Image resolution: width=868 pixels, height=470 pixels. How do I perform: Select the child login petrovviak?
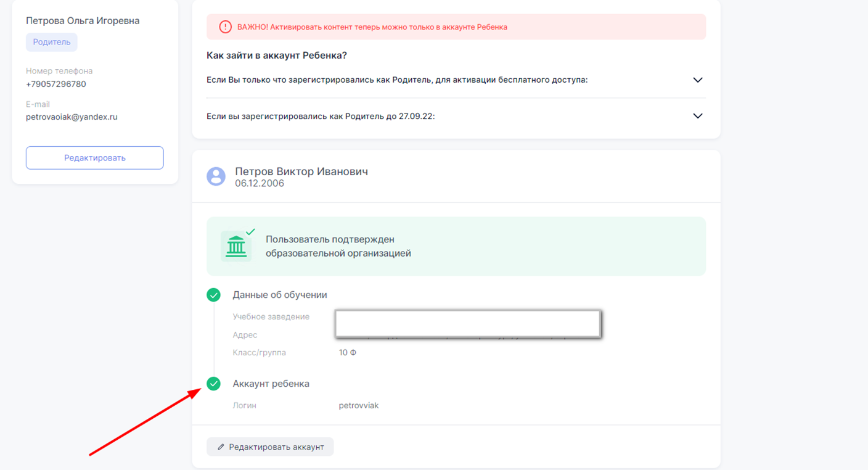[359, 406]
